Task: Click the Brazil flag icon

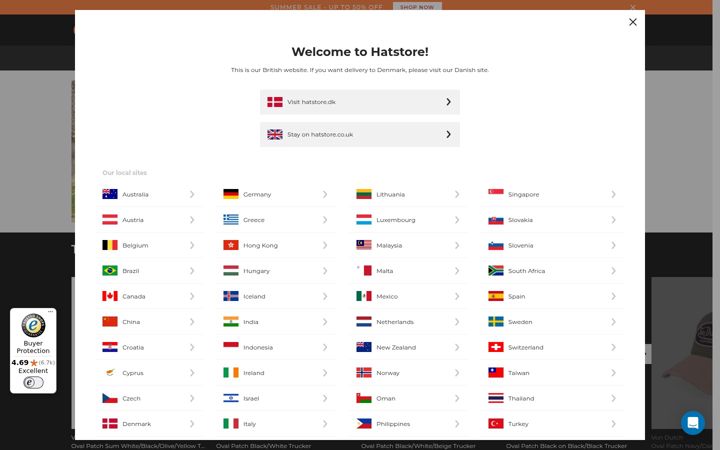Action: [x=110, y=271]
